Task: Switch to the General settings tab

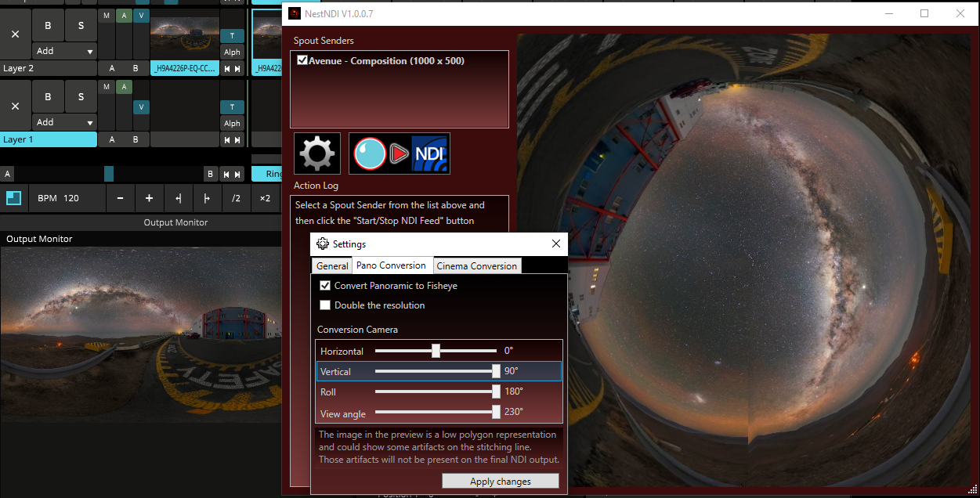Action: point(332,266)
